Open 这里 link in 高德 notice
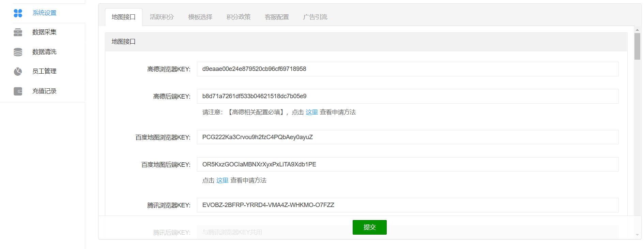The image size is (644, 249). [x=312, y=112]
